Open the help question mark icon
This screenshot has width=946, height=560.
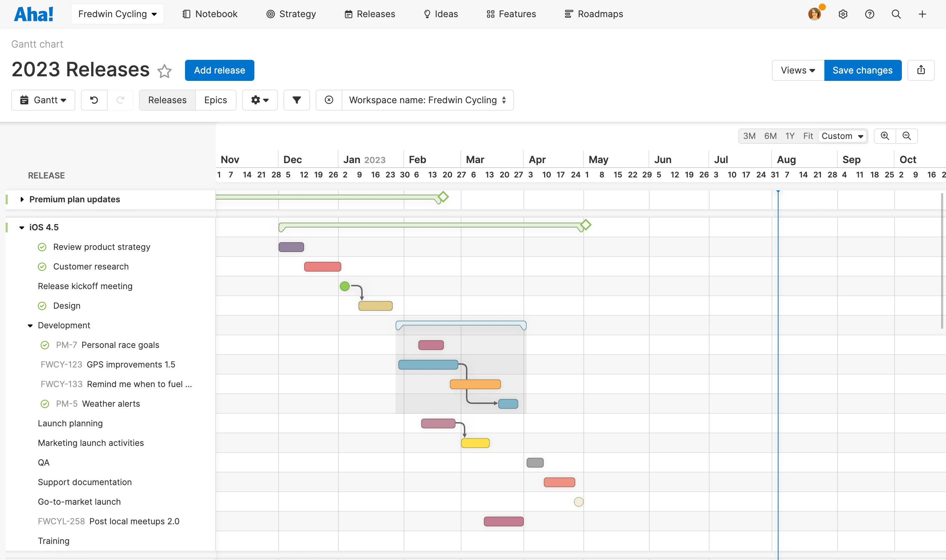[869, 14]
